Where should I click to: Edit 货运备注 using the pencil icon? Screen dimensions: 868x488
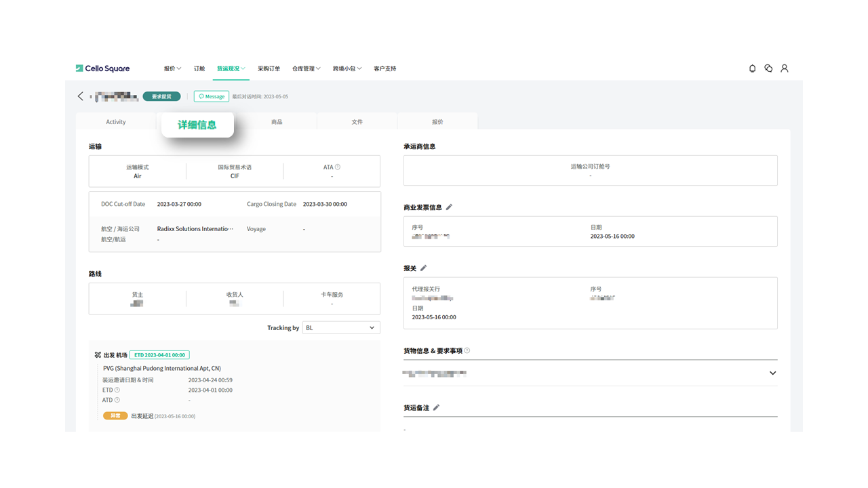click(437, 408)
